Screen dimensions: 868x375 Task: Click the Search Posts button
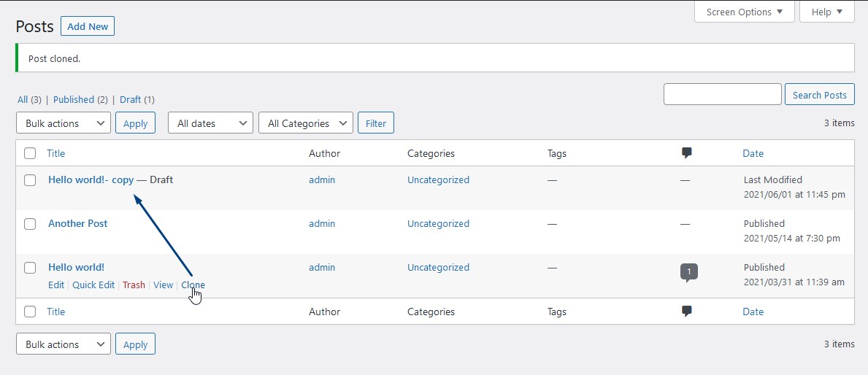[819, 95]
